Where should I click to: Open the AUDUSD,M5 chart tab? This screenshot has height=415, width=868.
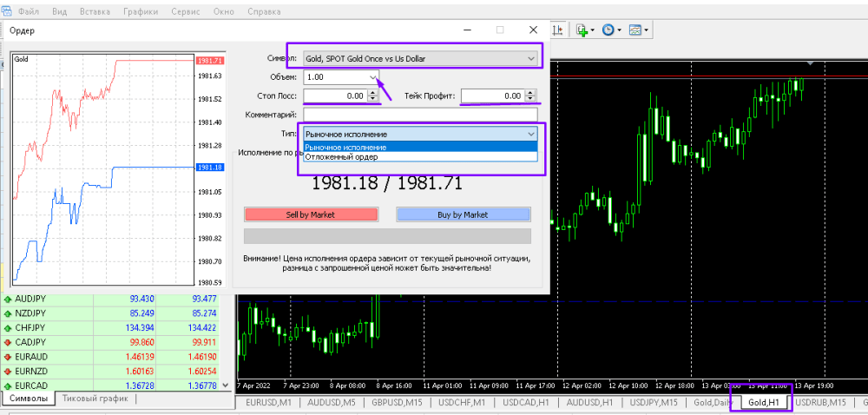(x=331, y=402)
